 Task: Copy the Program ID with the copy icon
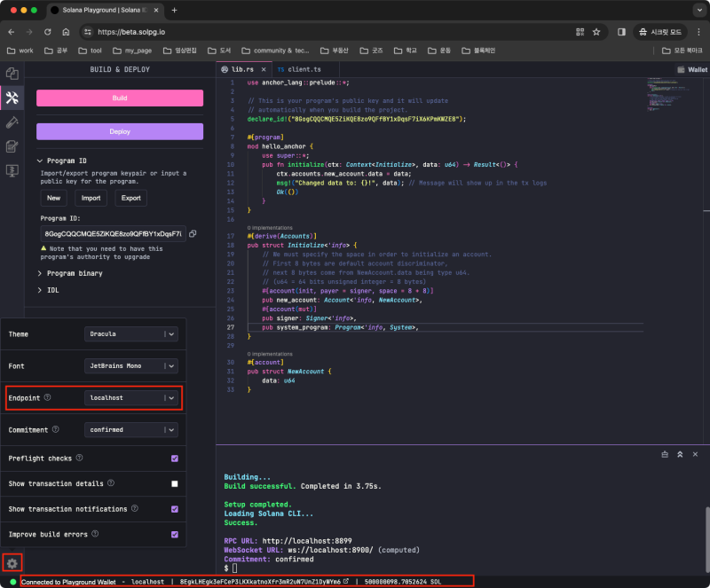tap(193, 233)
